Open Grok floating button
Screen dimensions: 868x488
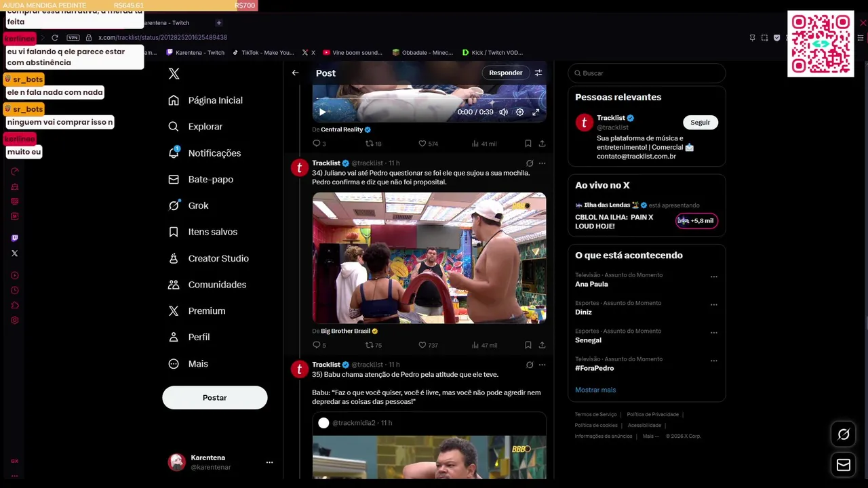click(844, 434)
